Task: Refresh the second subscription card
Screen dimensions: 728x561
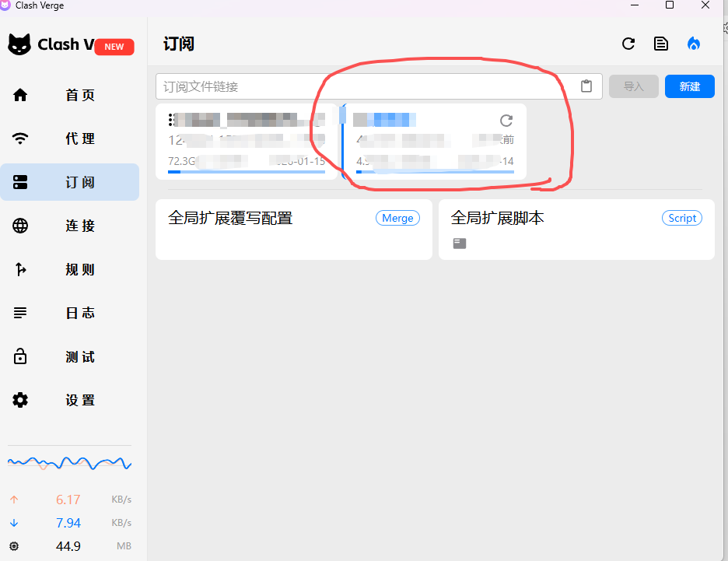Action: point(506,120)
